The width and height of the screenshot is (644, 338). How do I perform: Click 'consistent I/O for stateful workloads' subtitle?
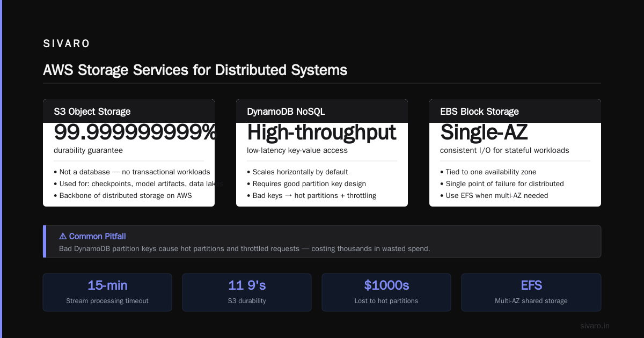504,150
